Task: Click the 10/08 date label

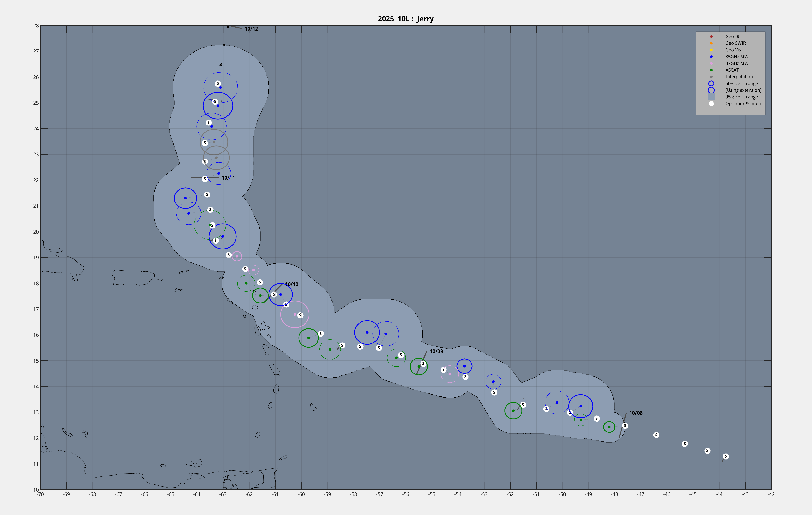Action: click(x=636, y=413)
